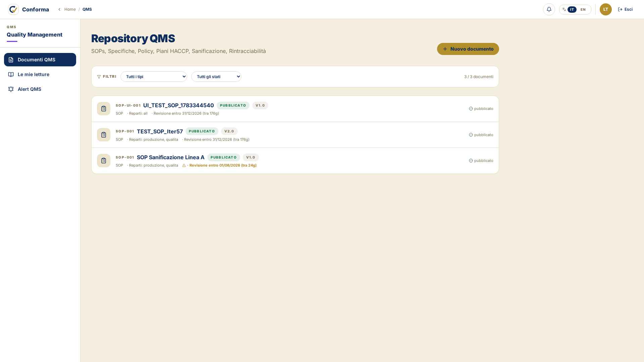The height and width of the screenshot is (362, 644).
Task: Click the bell icon for Alert QMS
Action: click(11, 89)
